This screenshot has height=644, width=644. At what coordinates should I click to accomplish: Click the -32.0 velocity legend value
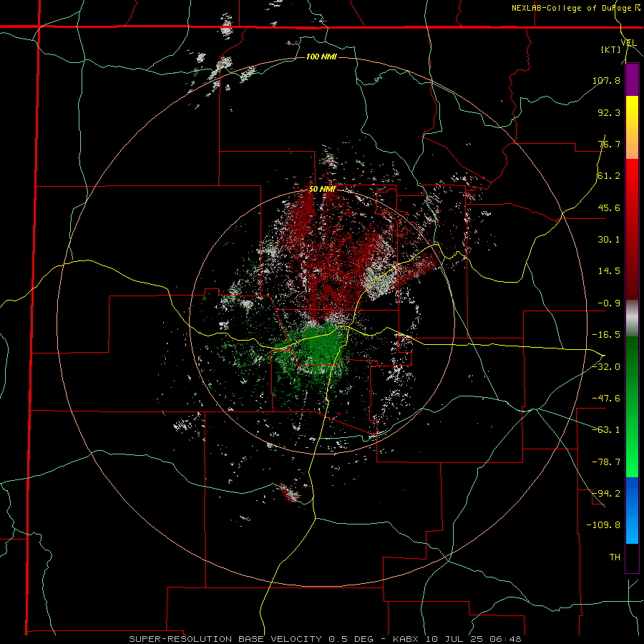click(606, 367)
